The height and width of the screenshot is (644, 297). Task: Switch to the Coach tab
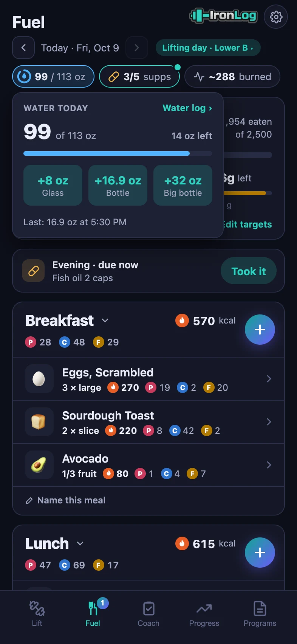tap(148, 614)
